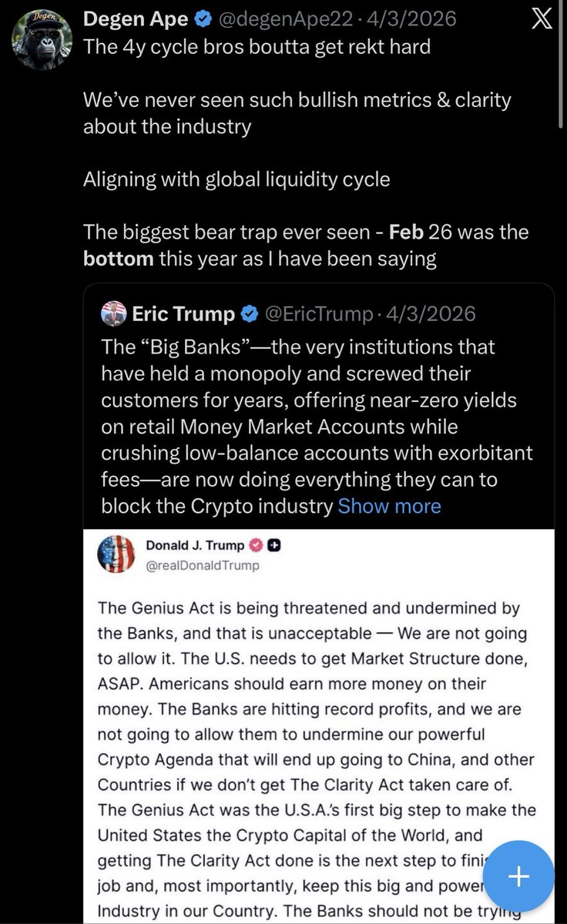Open the @EricTrump handle link
This screenshot has height=924, width=567.
point(317,313)
